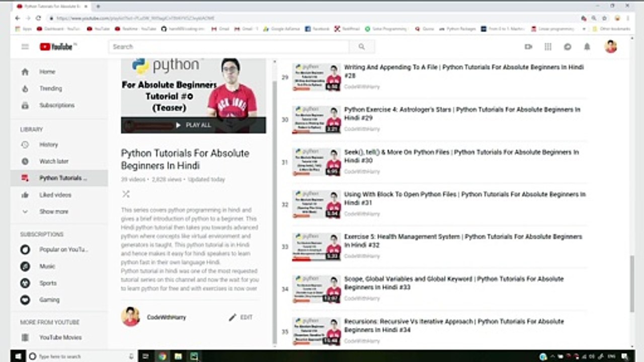
Task: Open video Writing And Appending To A File #28
Action: 463,71
